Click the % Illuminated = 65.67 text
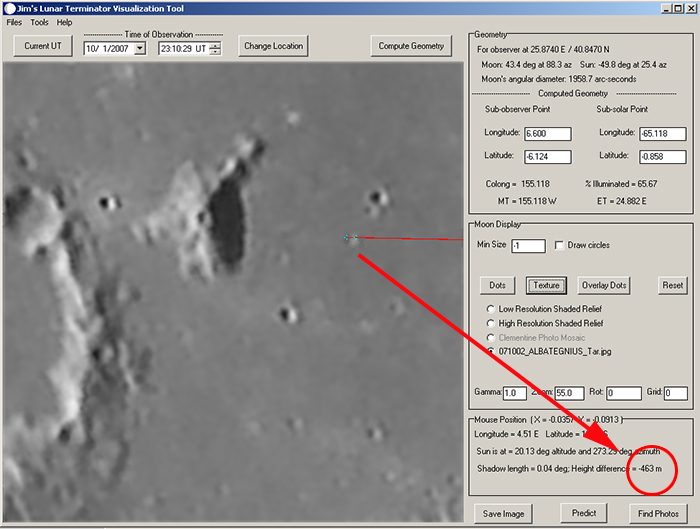The height and width of the screenshot is (529, 700). click(621, 184)
